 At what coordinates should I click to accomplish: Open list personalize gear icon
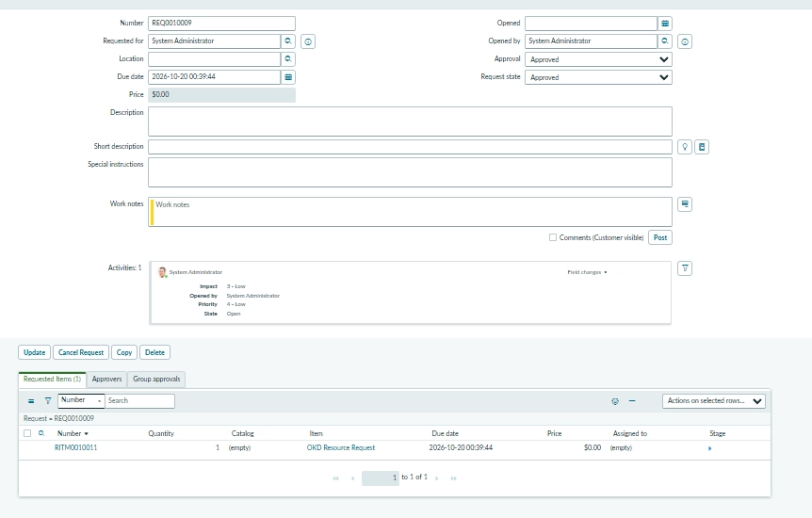coord(615,401)
